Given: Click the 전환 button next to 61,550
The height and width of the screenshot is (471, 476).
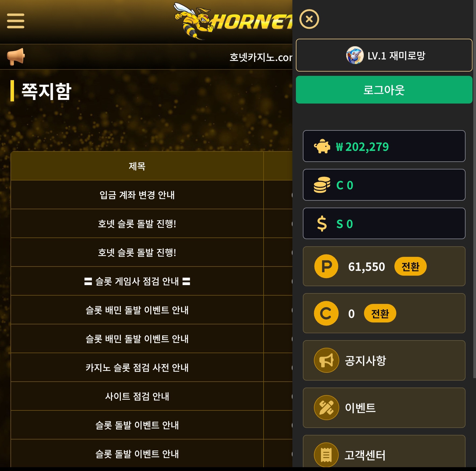Looking at the screenshot, I should 410,266.
